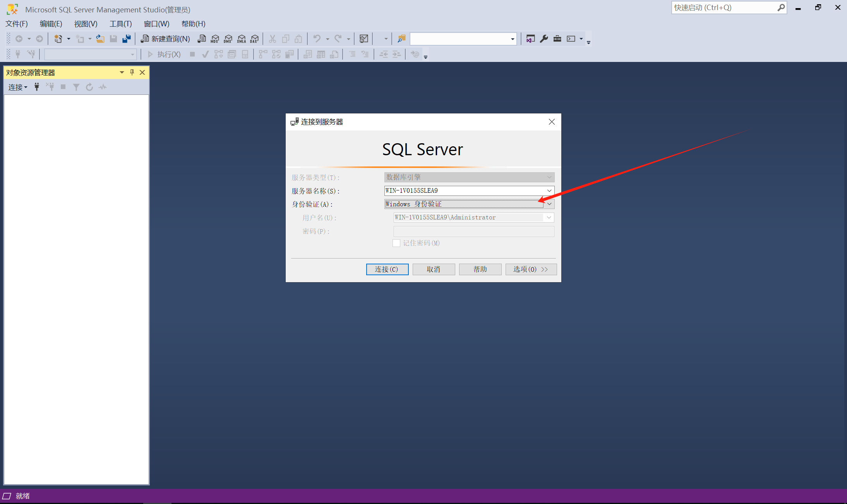Expand the 身份验证 dropdown
The width and height of the screenshot is (847, 504).
pos(549,204)
